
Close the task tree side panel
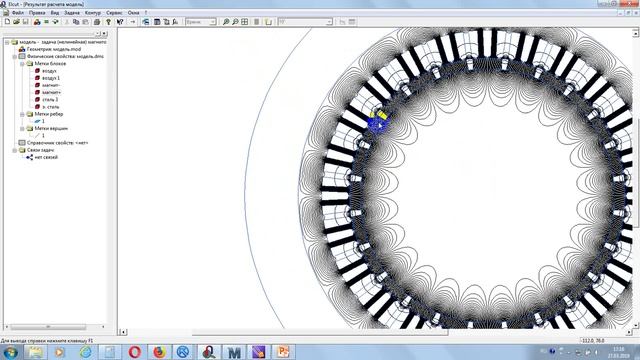(104, 33)
